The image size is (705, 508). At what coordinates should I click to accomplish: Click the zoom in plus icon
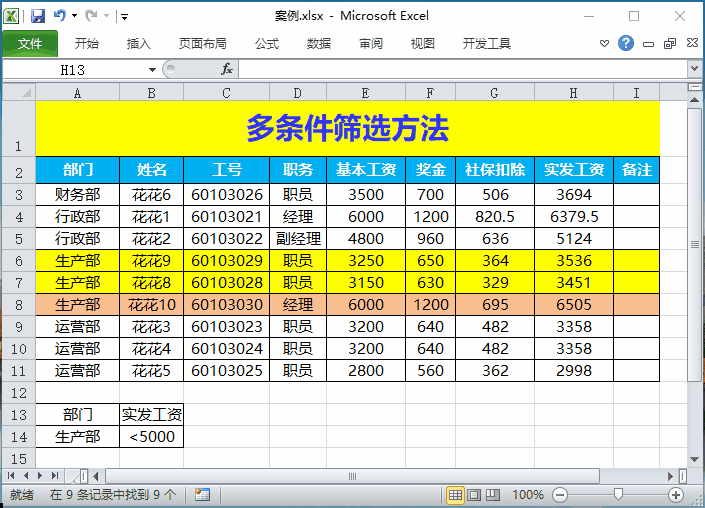coord(677,495)
